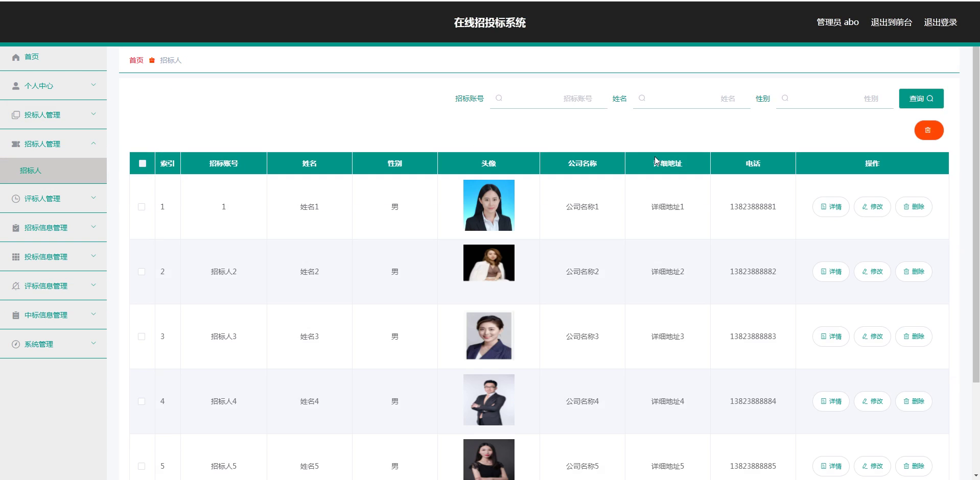Expand the 评标人管理 chevron

[94, 198]
